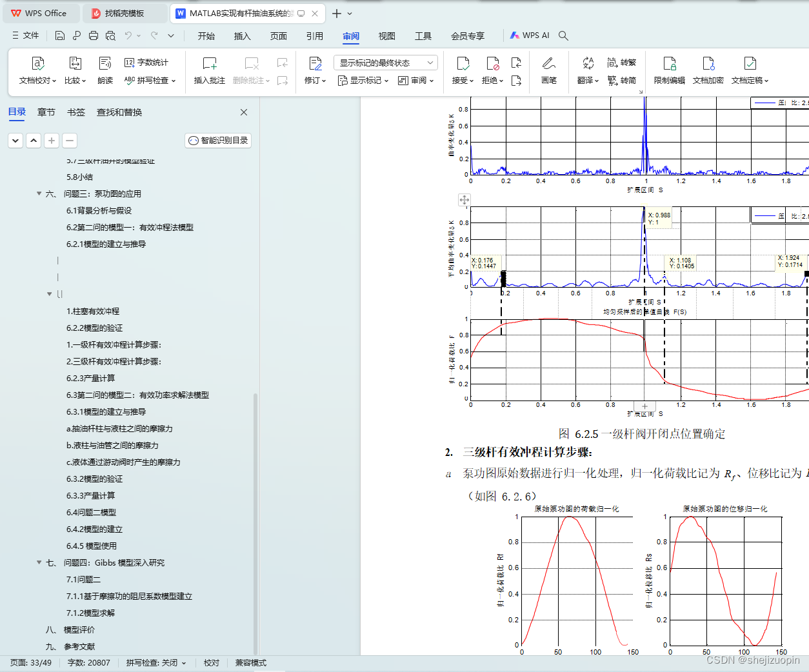Switch to the 视图 ribbon tab
The image size is (809, 672).
point(387,36)
